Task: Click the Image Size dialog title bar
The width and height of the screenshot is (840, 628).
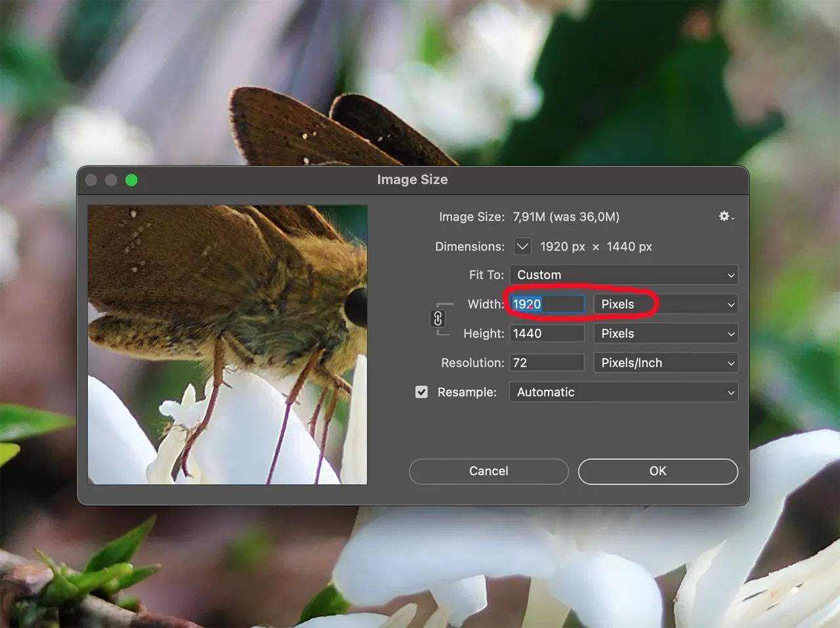Action: (x=413, y=180)
